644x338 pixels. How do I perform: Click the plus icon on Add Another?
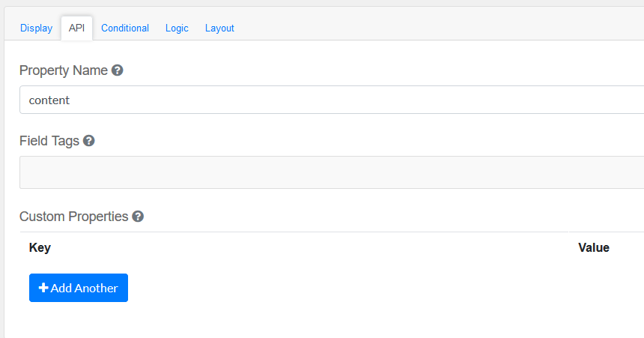click(43, 288)
